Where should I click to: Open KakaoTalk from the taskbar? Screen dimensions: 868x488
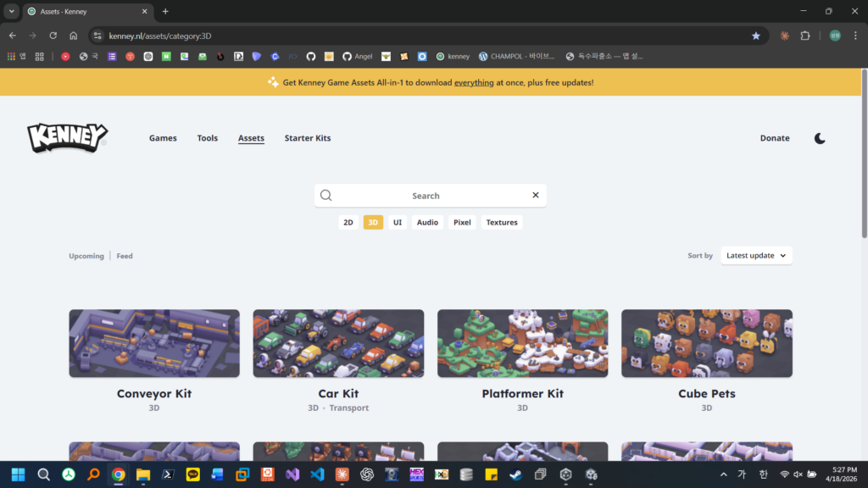coord(192,474)
